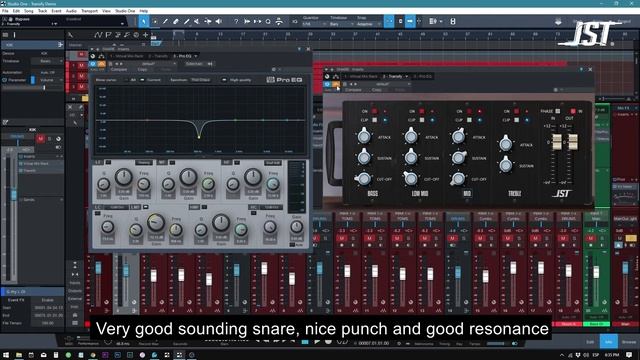Screen dimensions: 640x360
Task: Toggle the power icon in Pro EQ plugin header
Action: 93,64
